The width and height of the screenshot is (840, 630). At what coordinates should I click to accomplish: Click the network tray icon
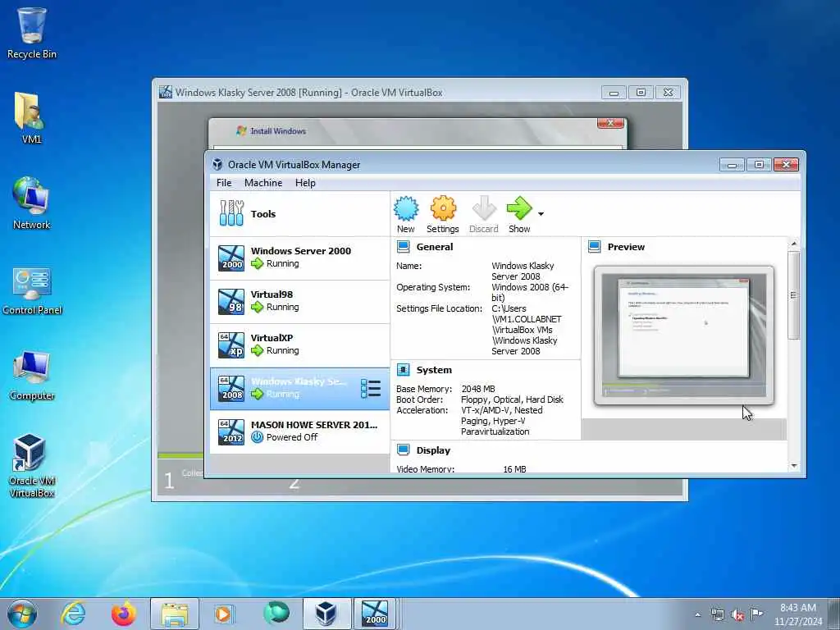tap(717, 615)
